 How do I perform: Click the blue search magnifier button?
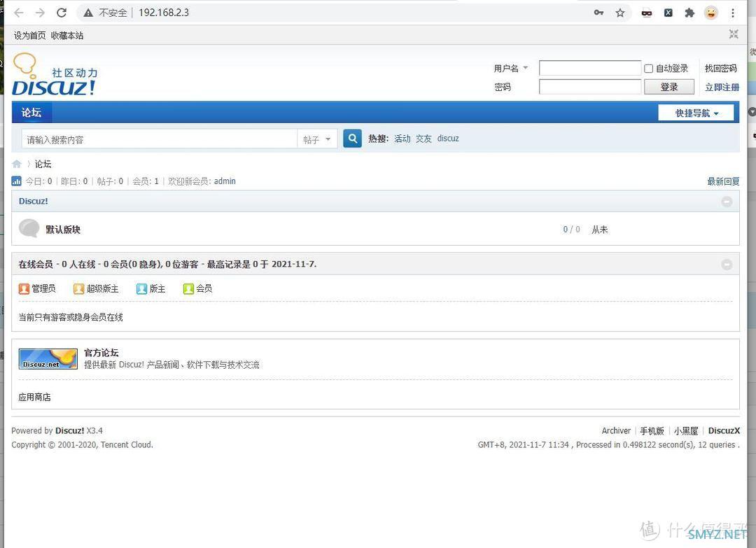(352, 139)
